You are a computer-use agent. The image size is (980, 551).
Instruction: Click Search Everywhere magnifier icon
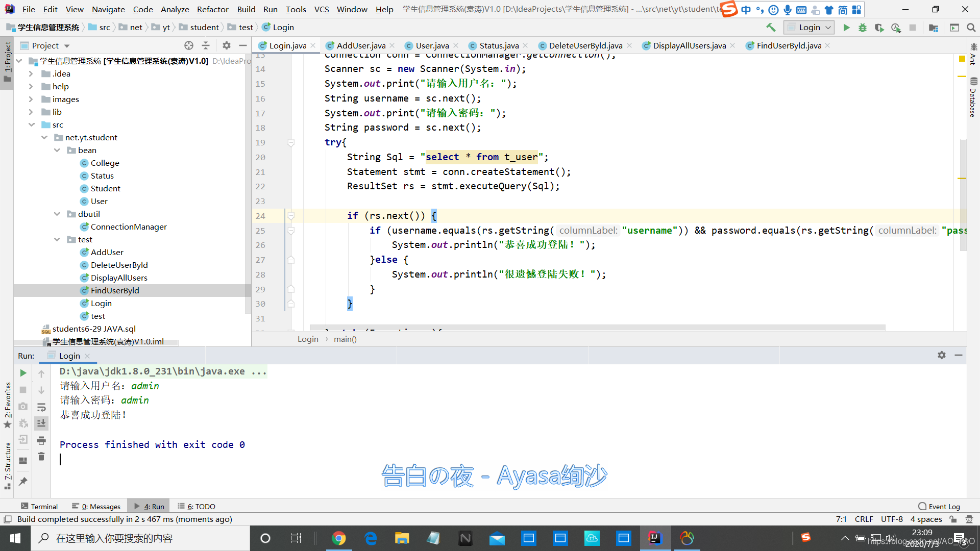pyautogui.click(x=971, y=28)
